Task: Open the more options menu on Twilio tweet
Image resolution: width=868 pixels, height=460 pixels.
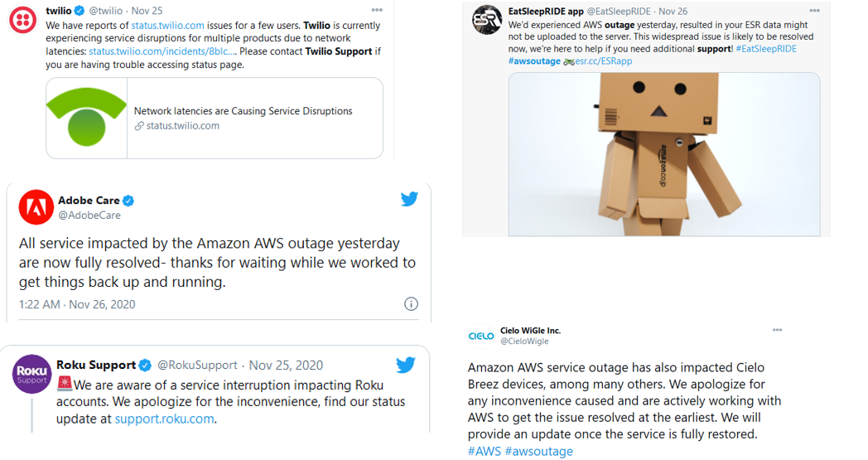Action: 377,11
